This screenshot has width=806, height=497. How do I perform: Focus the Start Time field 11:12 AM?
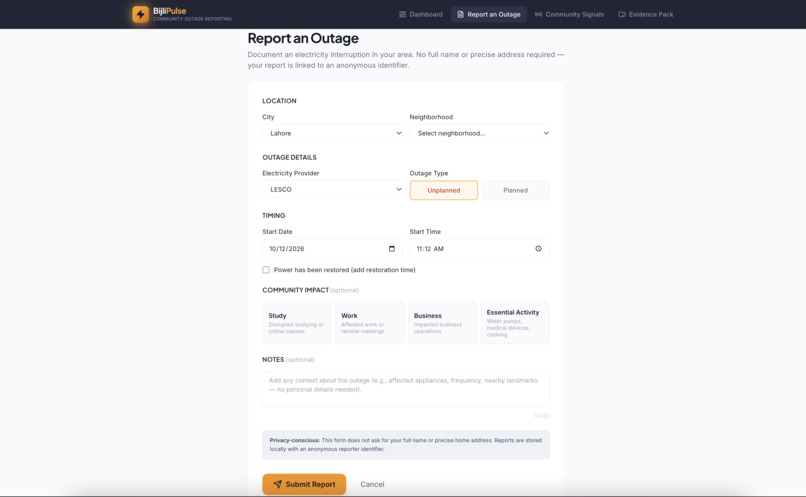click(480, 249)
